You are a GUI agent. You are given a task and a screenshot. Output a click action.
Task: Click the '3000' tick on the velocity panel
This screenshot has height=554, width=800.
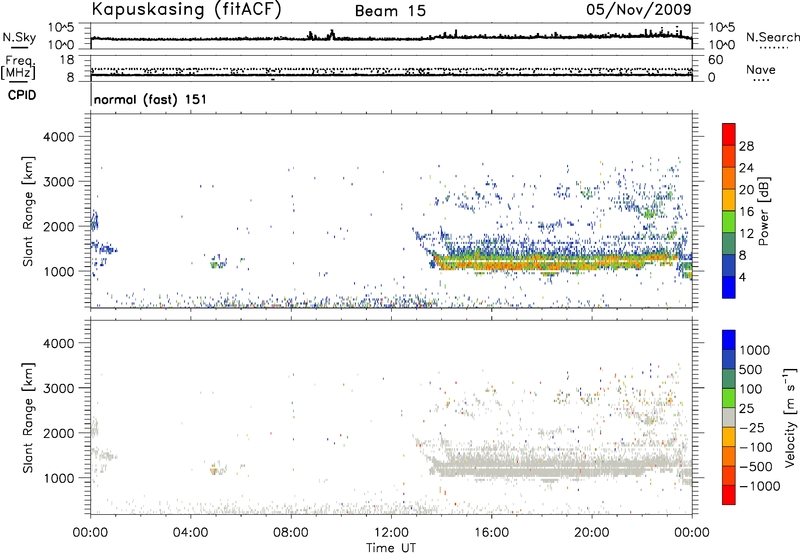click(58, 388)
